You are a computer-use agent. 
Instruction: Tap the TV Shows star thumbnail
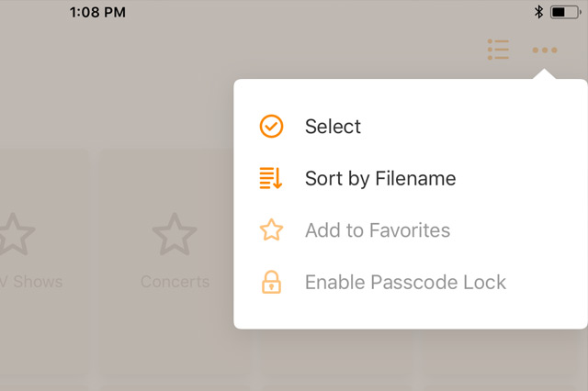click(x=15, y=234)
